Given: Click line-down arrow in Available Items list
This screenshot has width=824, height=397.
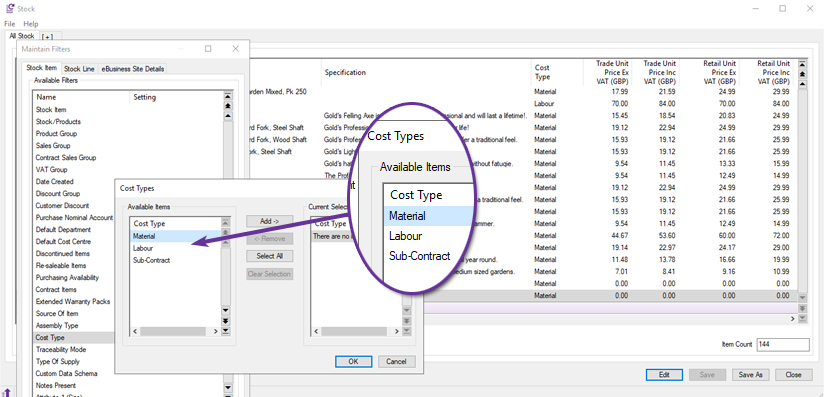Looking at the screenshot, I should 225,311.
